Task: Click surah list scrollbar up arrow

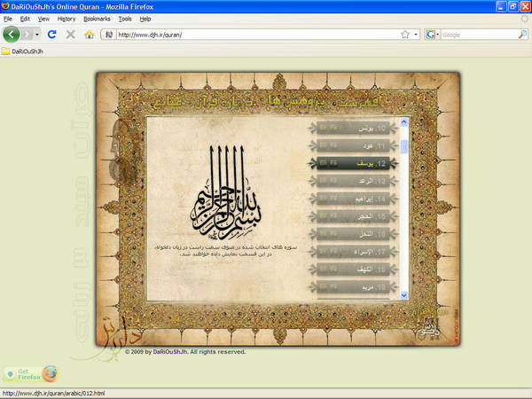Action: tap(403, 122)
